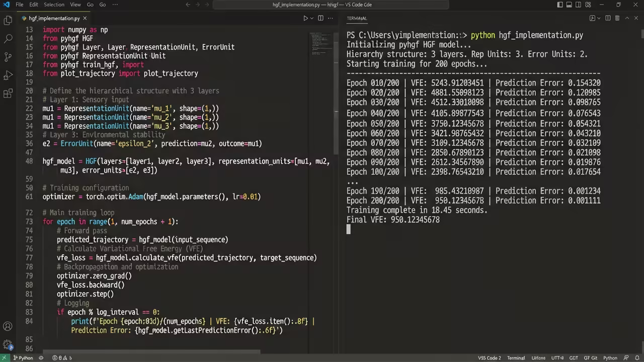
Task: Launch a new terminal profile icon
Action: [592, 18]
